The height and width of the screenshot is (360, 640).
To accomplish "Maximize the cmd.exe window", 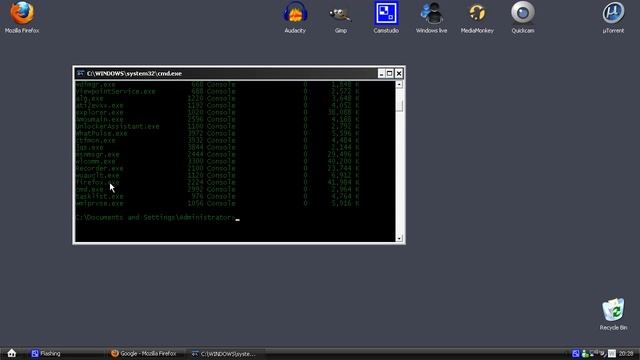I will (390, 73).
